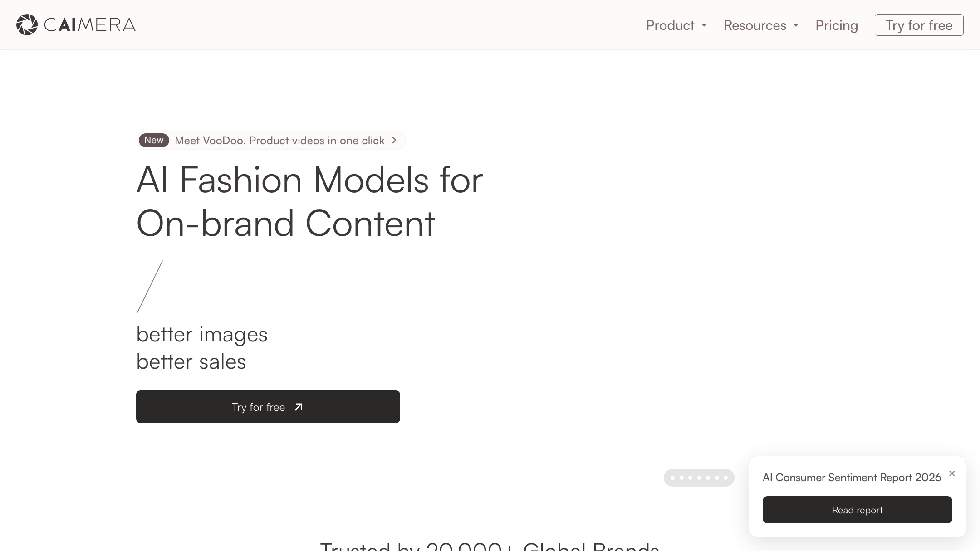
Task: Select the sixth carousel dot
Action: (x=717, y=478)
